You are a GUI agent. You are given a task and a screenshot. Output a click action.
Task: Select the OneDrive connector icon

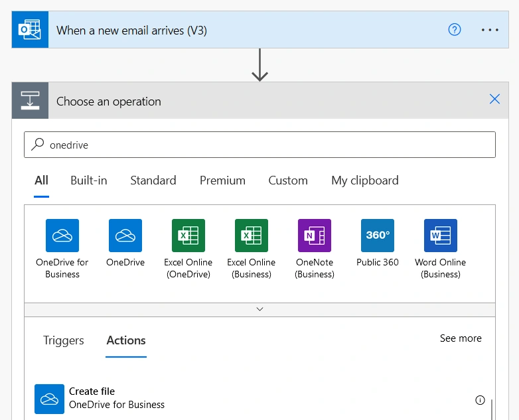[x=125, y=236]
